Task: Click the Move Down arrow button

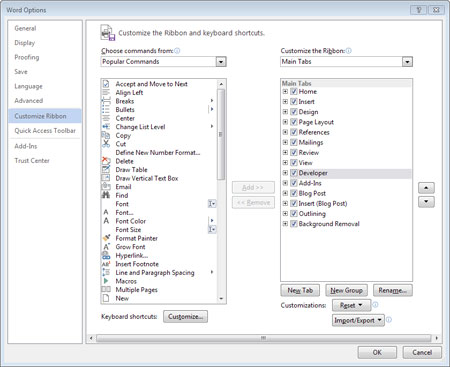Action: 426,202
